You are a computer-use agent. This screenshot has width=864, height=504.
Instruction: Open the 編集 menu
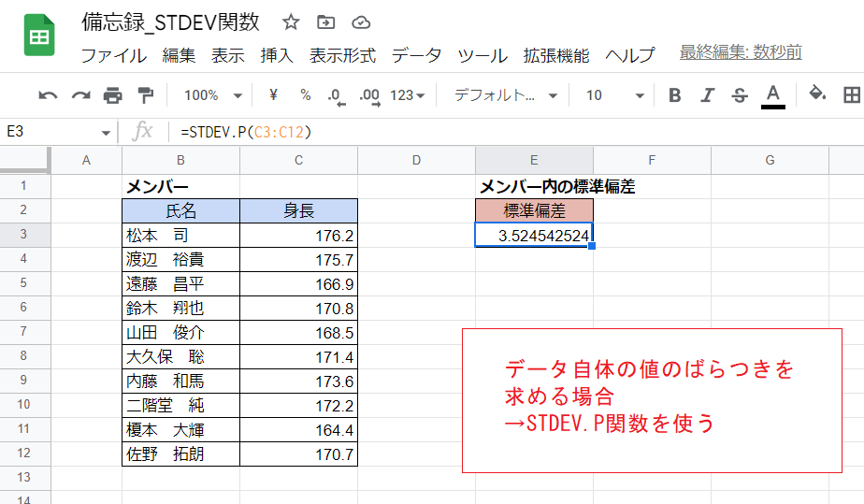(x=179, y=55)
